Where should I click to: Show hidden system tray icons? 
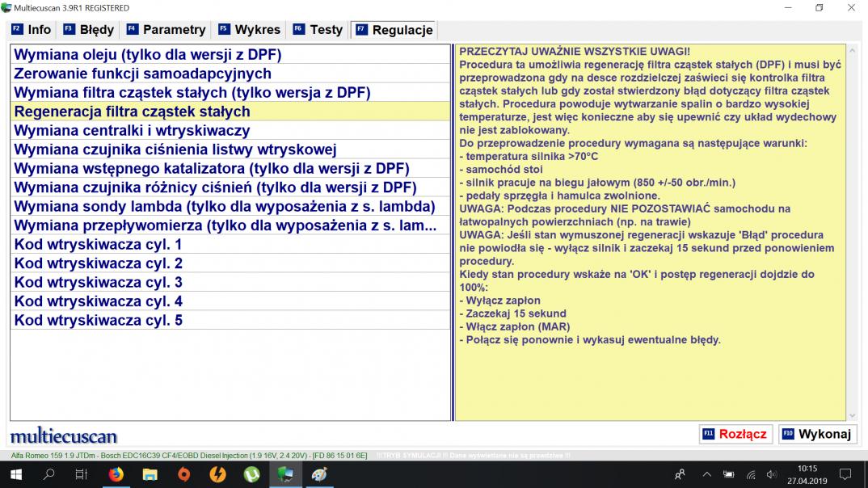click(x=707, y=474)
